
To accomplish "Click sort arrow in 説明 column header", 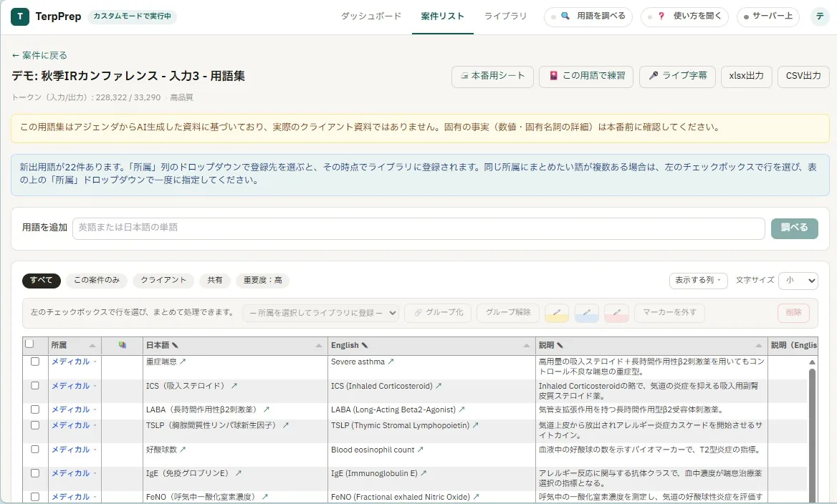I will pos(758,346).
